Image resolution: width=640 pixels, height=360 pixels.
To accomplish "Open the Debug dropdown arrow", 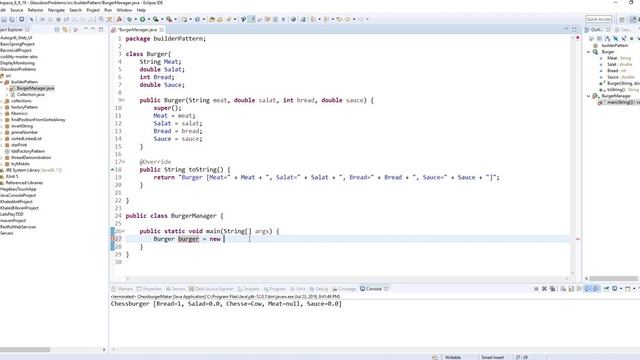I will coord(136,19).
